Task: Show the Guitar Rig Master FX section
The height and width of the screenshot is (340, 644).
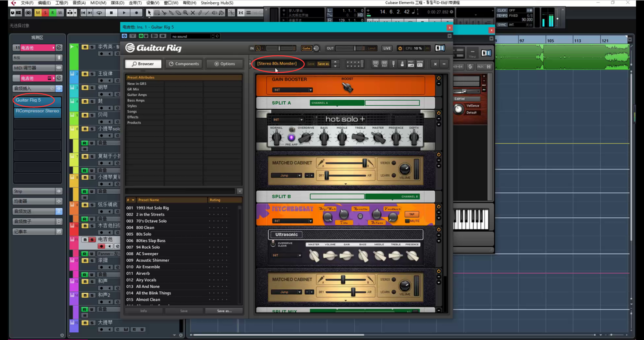Action: point(420,64)
